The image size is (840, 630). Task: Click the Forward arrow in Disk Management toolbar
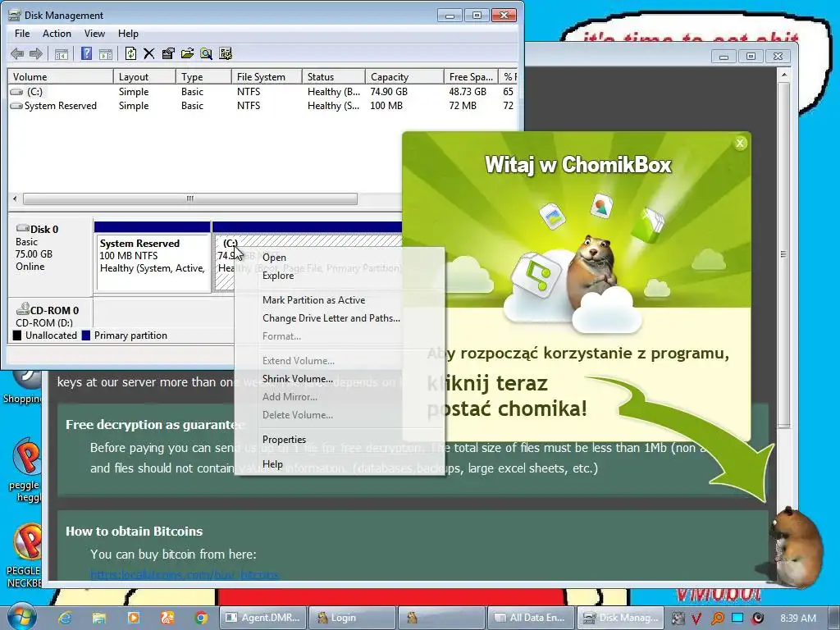[x=36, y=53]
